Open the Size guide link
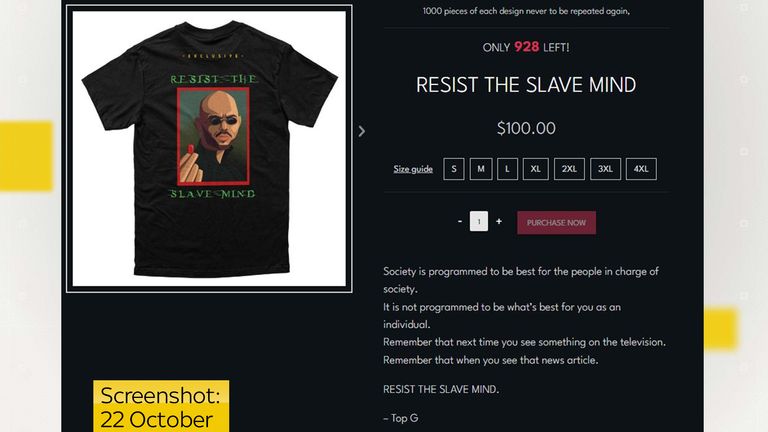The image size is (768, 432). pyautogui.click(x=413, y=169)
